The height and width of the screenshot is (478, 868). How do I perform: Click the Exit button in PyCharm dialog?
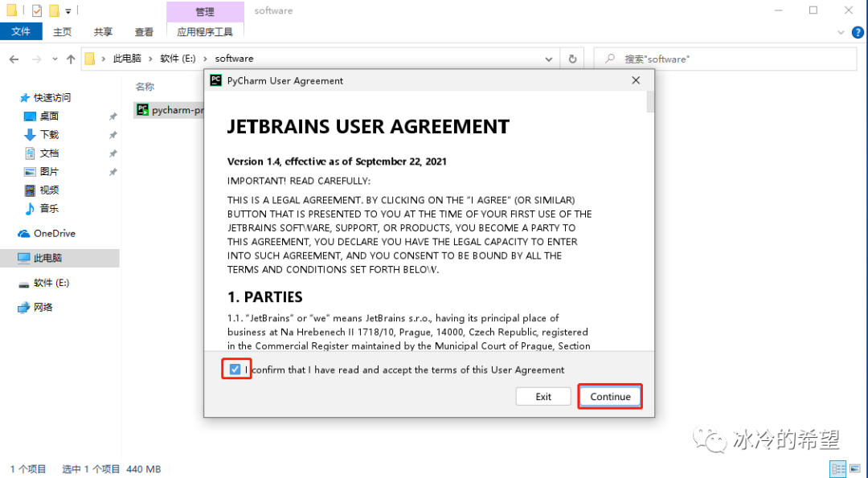point(543,397)
